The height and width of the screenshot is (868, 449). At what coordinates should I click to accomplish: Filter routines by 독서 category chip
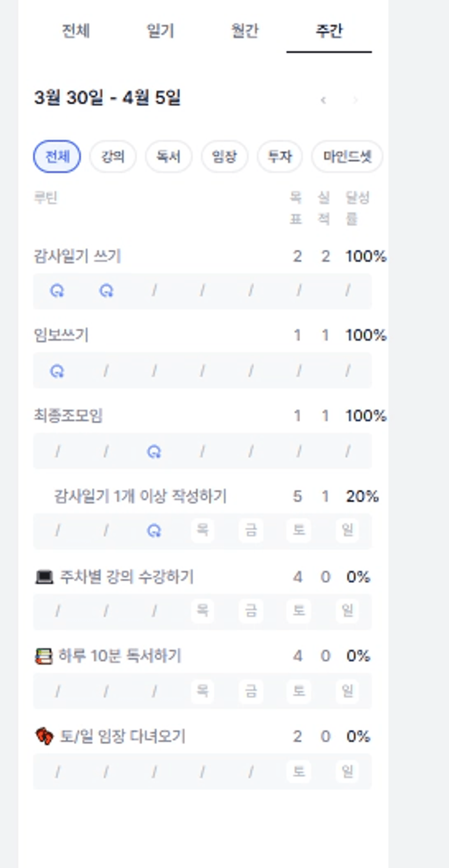(x=168, y=157)
